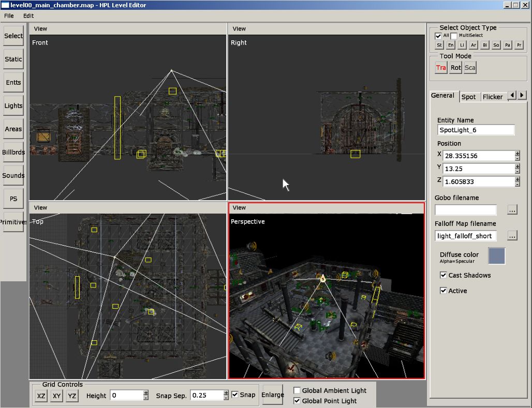Image resolution: width=532 pixels, height=408 pixels.
Task: Browse for Gobo filename
Action: click(512, 210)
